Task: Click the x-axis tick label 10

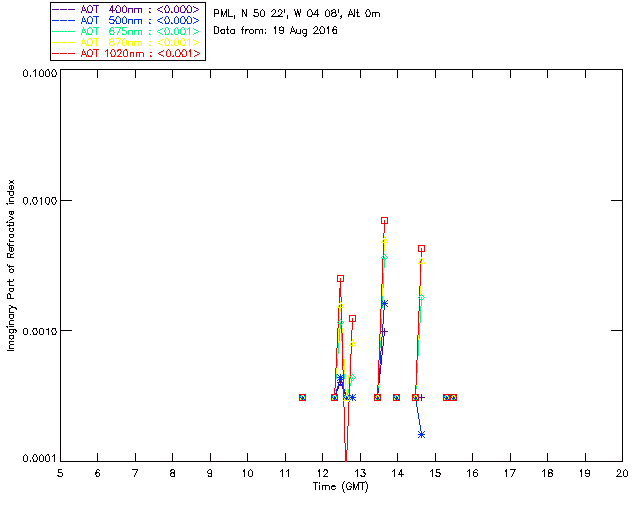Action: click(247, 473)
